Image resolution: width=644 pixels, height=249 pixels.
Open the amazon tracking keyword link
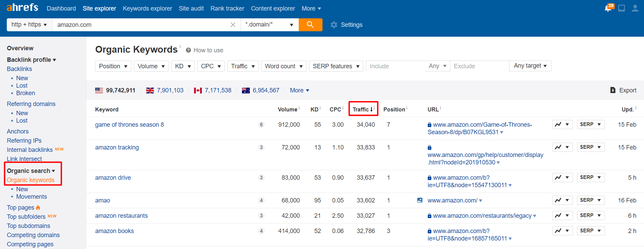(x=117, y=147)
